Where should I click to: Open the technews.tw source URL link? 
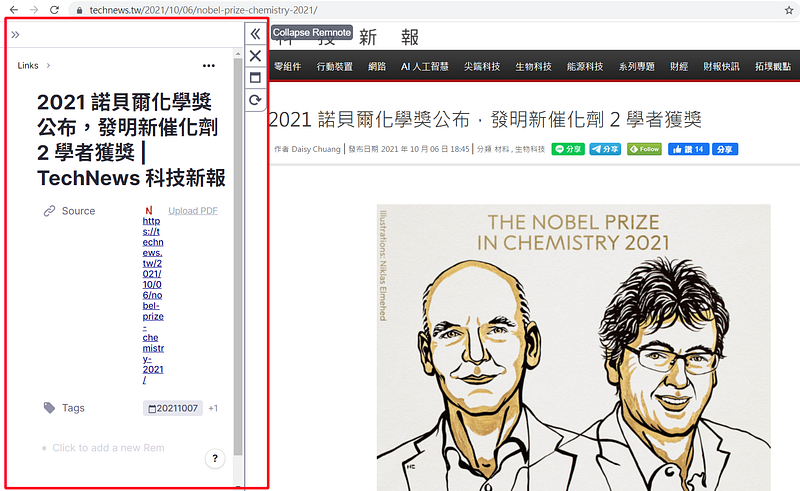153,300
